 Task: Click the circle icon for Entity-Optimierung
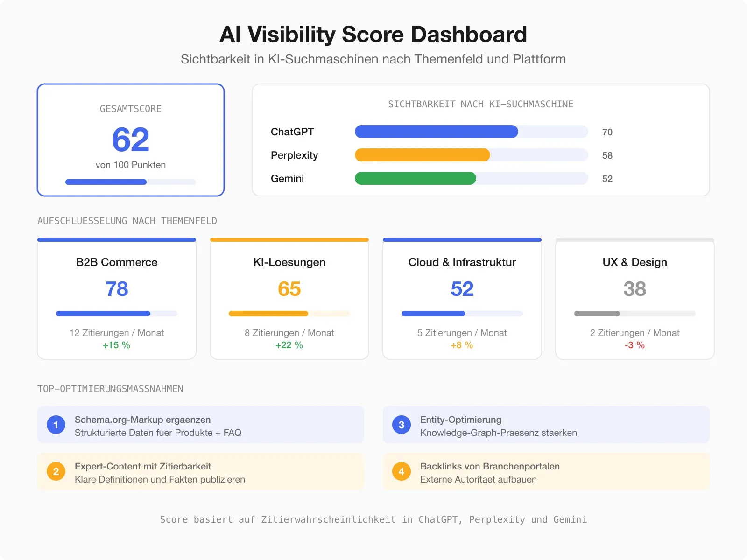click(401, 425)
